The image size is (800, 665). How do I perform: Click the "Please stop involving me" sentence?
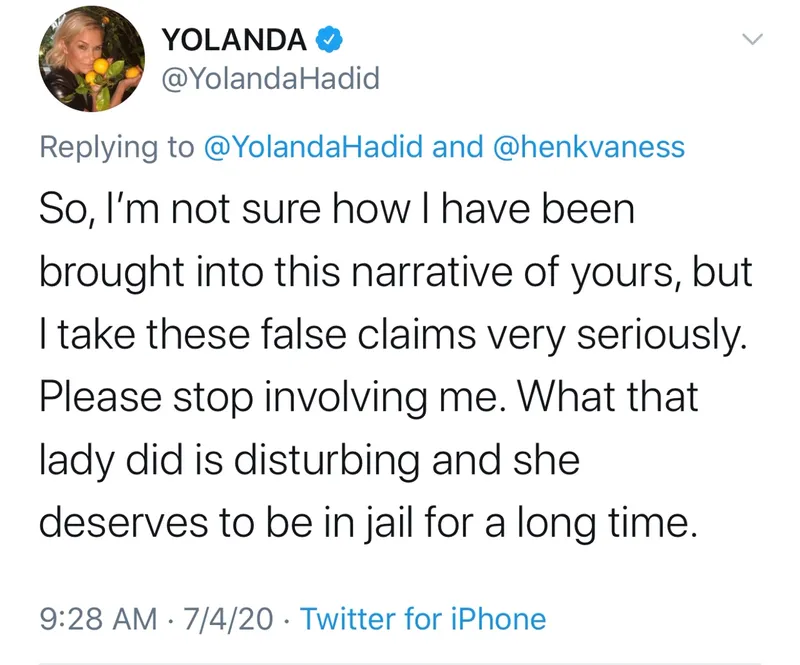(270, 398)
